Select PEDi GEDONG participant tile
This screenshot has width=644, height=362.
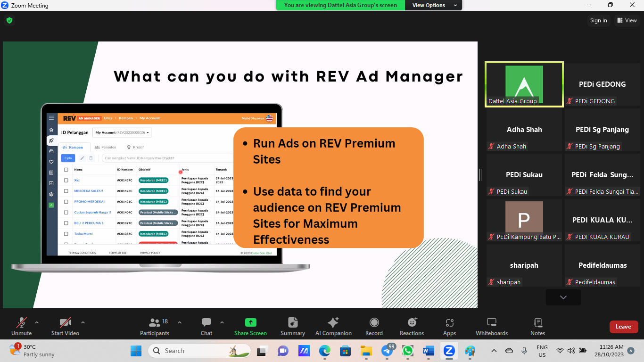point(603,84)
